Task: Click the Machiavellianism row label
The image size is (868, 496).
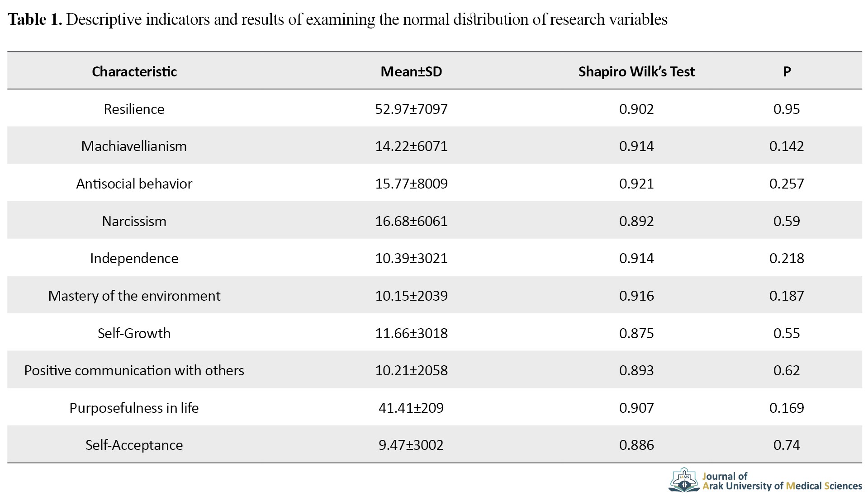Action: (x=134, y=146)
